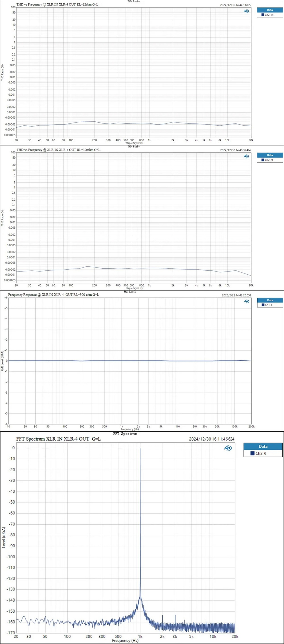
Task: Click the Data legend header above Ch2 19
Action: (270, 10)
